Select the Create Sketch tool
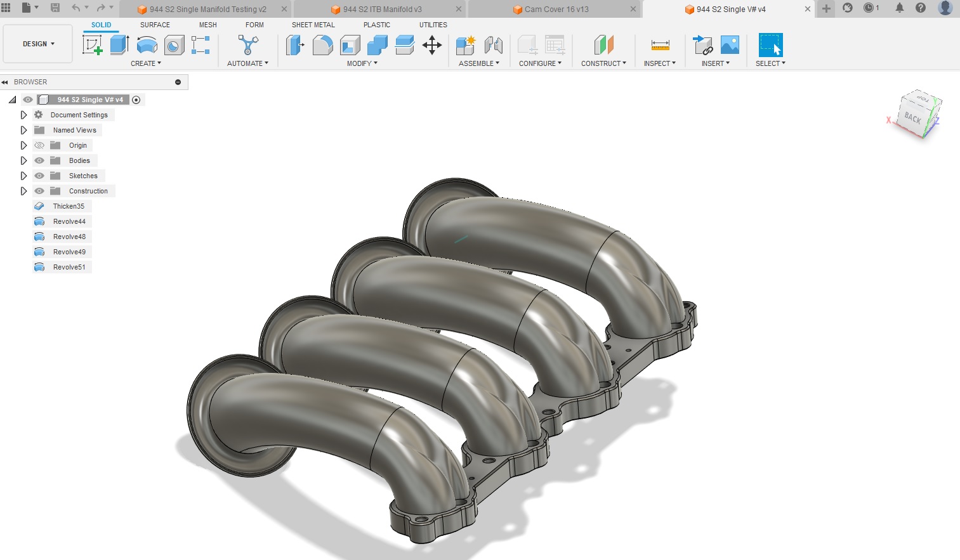The width and height of the screenshot is (960, 560). pos(93,44)
